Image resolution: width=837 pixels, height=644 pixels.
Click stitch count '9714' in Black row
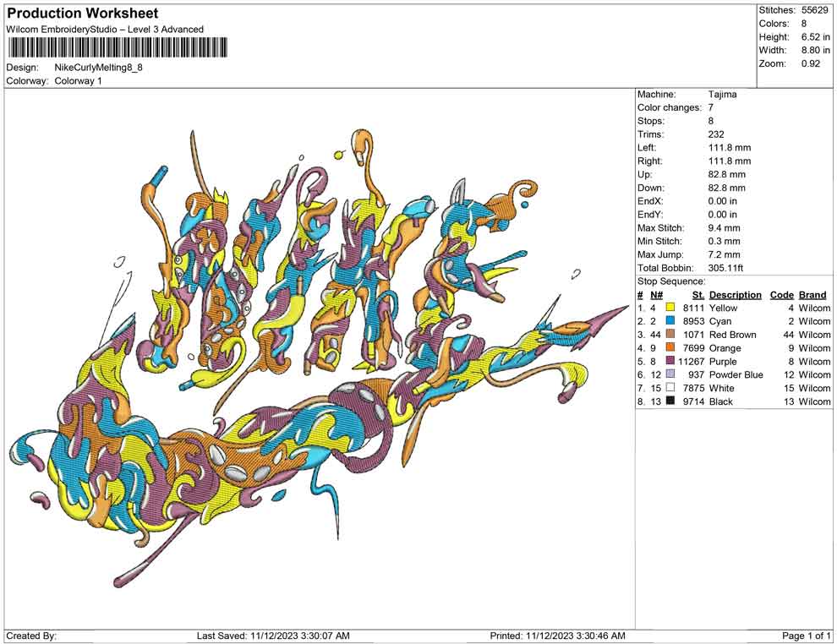tap(693, 401)
